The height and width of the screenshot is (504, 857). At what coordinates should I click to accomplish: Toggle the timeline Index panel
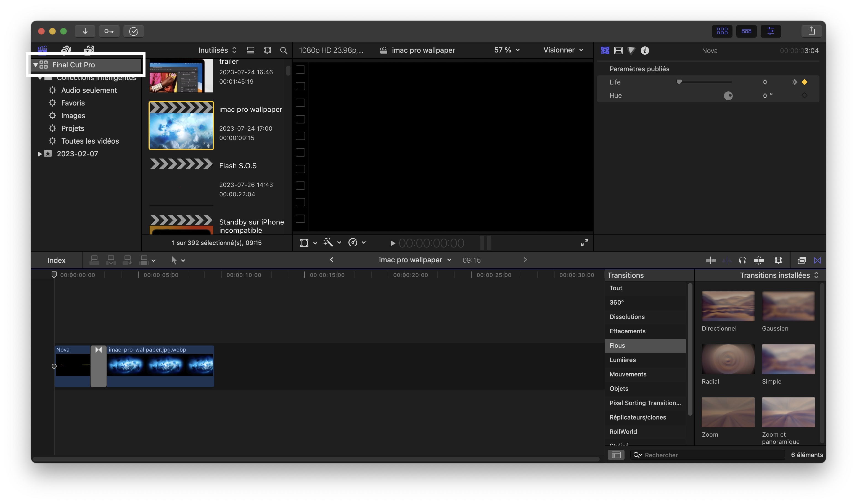[x=56, y=260]
